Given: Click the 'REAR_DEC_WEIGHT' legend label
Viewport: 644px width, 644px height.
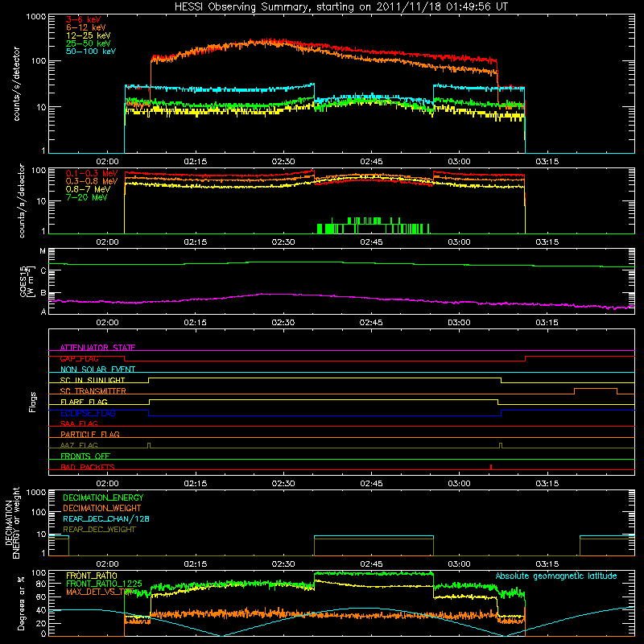Looking at the screenshot, I should click(99, 530).
